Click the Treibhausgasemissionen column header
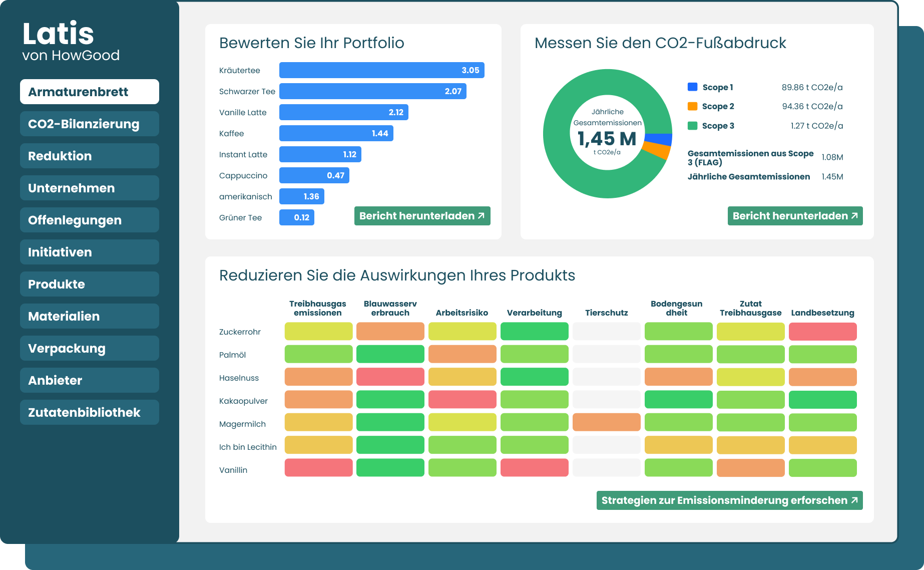Viewport: 924px width, 570px height. pos(318,308)
